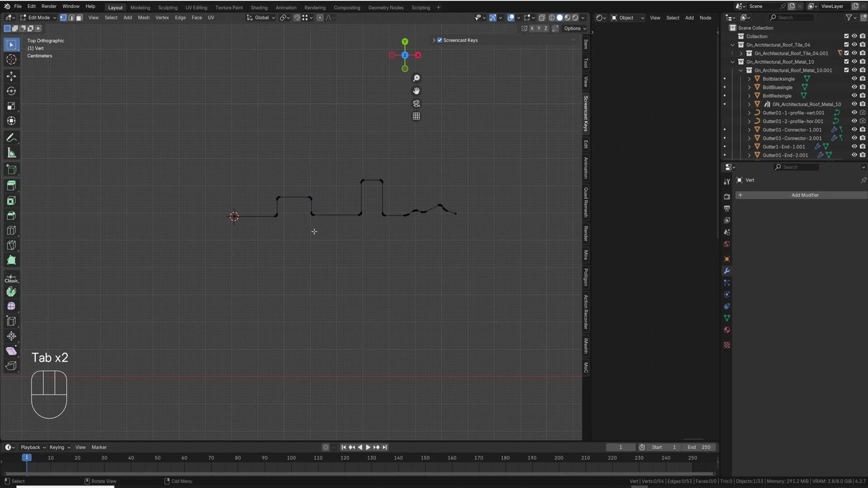Disable render for Gutter1-End-1.001
Image resolution: width=868 pixels, height=488 pixels.
[x=863, y=146]
